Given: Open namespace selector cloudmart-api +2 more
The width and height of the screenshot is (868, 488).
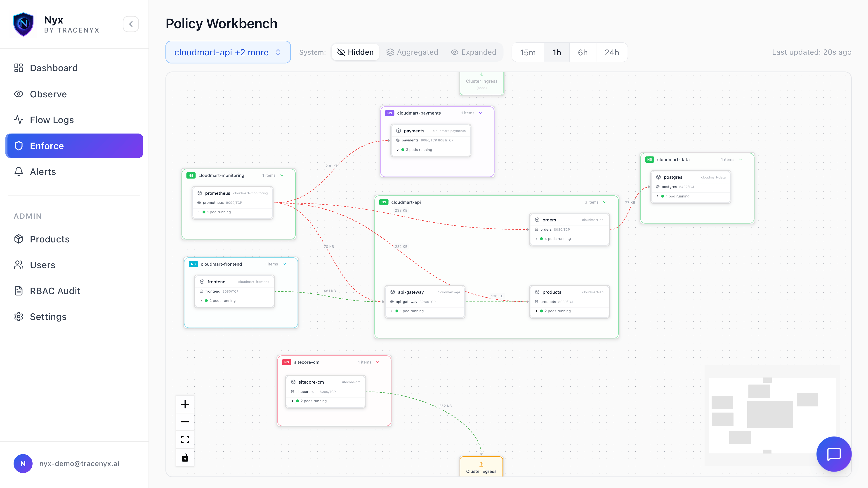Looking at the screenshot, I should (228, 52).
